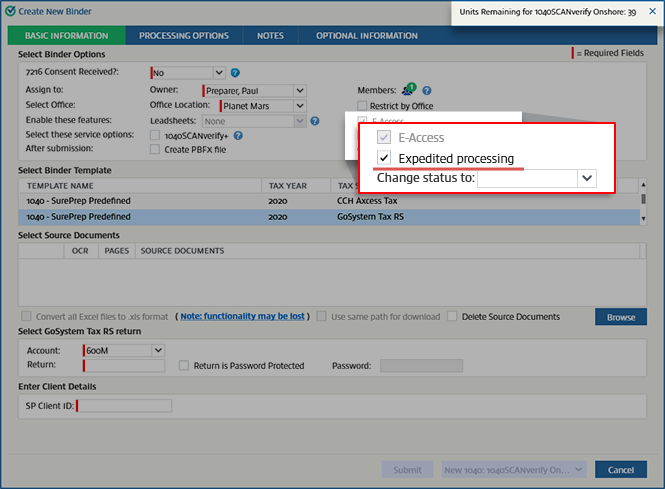The image size is (665, 489).
Task: Open help for 7216 Consent Received
Action: click(x=235, y=73)
